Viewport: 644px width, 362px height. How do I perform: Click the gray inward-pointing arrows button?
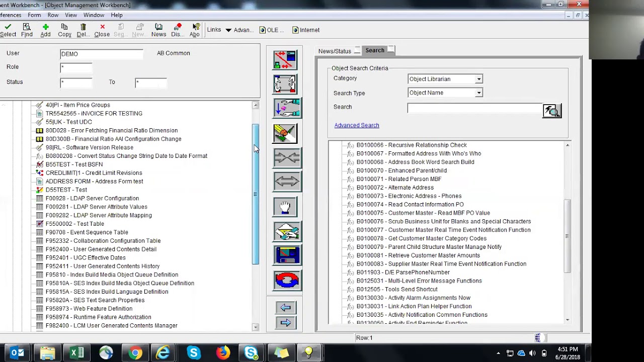click(287, 157)
